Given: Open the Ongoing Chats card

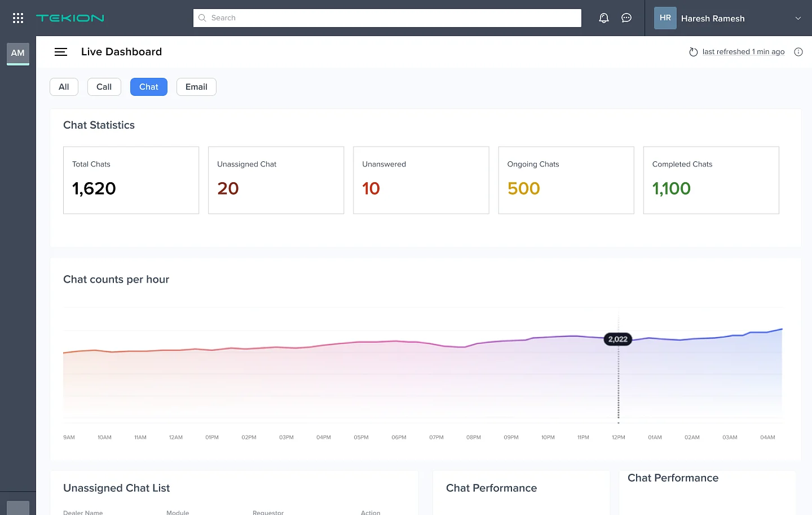Looking at the screenshot, I should pos(566,180).
